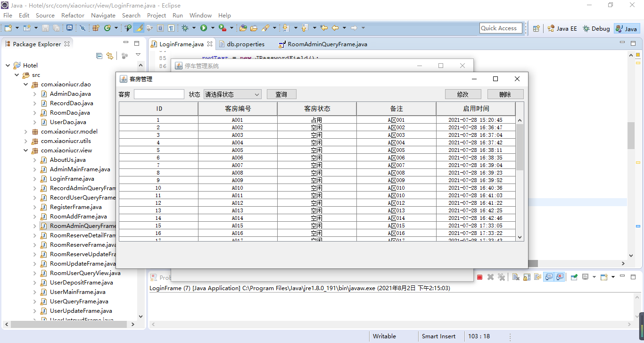Expand the com.xiaoniucr.utils package
The height and width of the screenshot is (343, 644).
tap(26, 141)
